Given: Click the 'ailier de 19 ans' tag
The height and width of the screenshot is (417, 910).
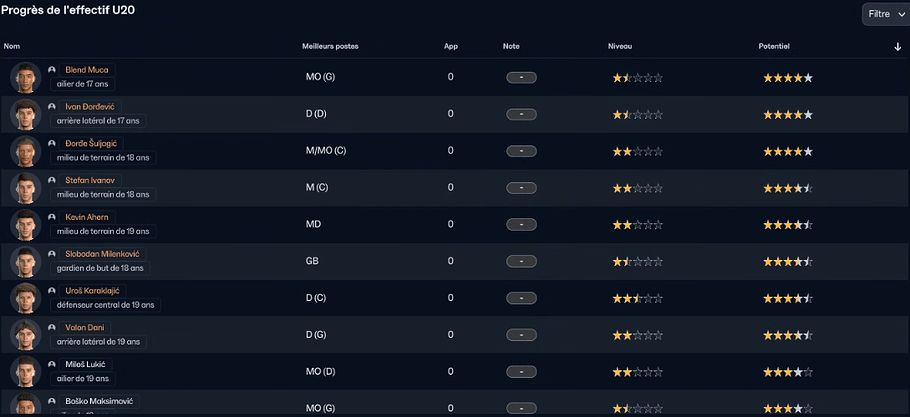Looking at the screenshot, I should point(83,379).
